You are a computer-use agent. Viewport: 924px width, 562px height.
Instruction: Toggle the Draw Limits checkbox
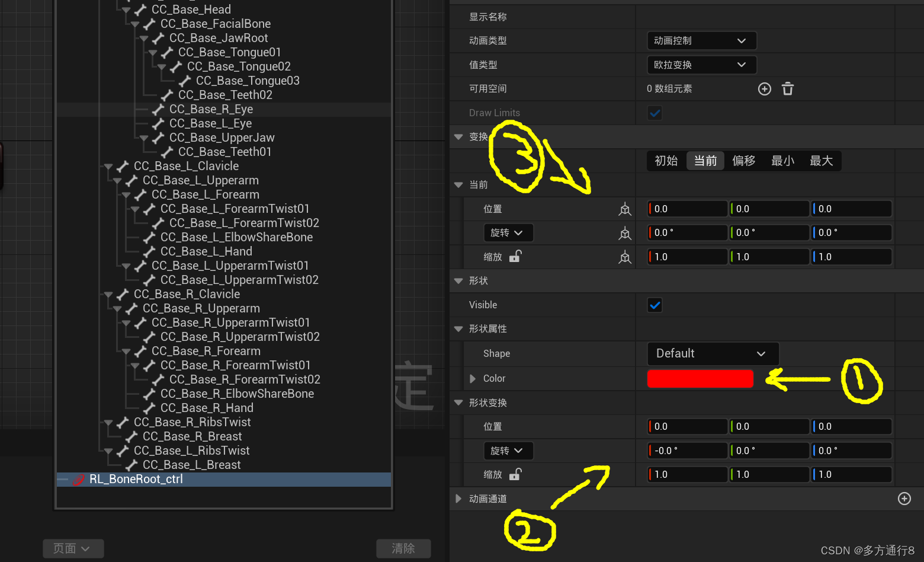(654, 113)
